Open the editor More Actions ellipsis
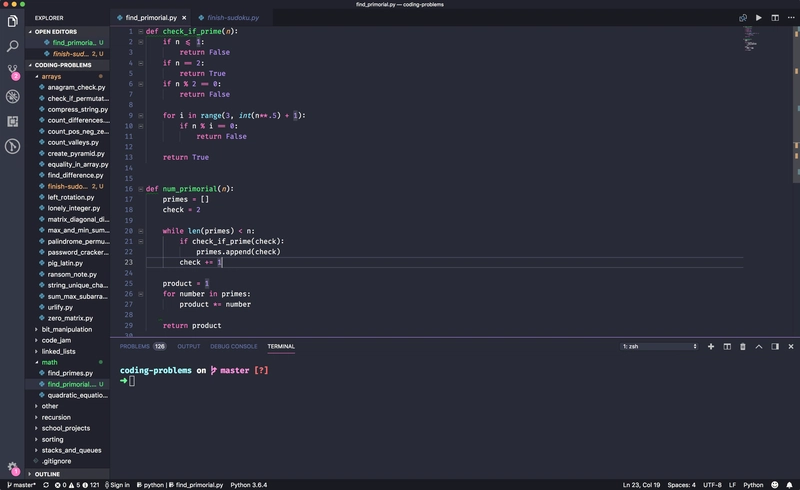Screen dimensions: 800x490 click(791, 17)
